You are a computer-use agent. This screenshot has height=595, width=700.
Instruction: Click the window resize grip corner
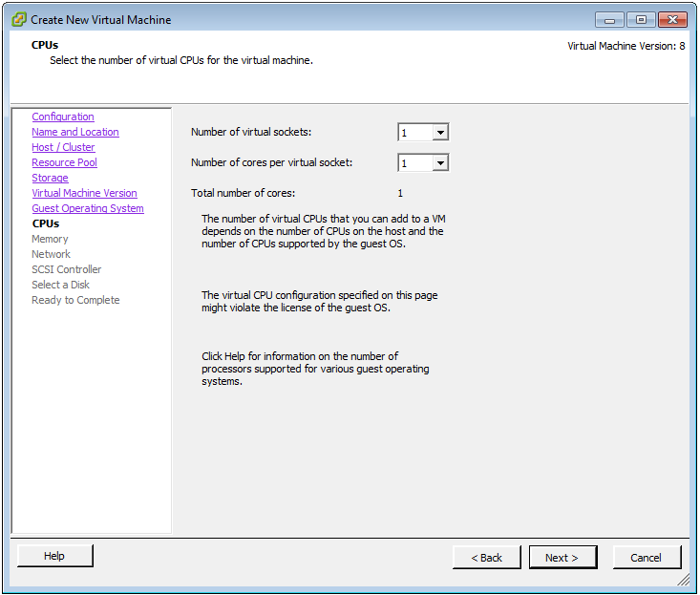click(x=683, y=580)
